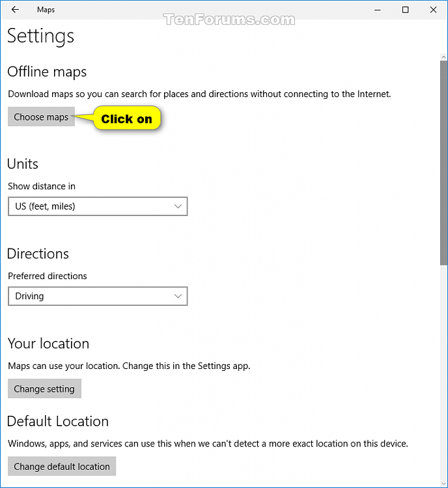Click the scrollbar down arrow
This screenshot has width=448, height=488.
point(443,483)
